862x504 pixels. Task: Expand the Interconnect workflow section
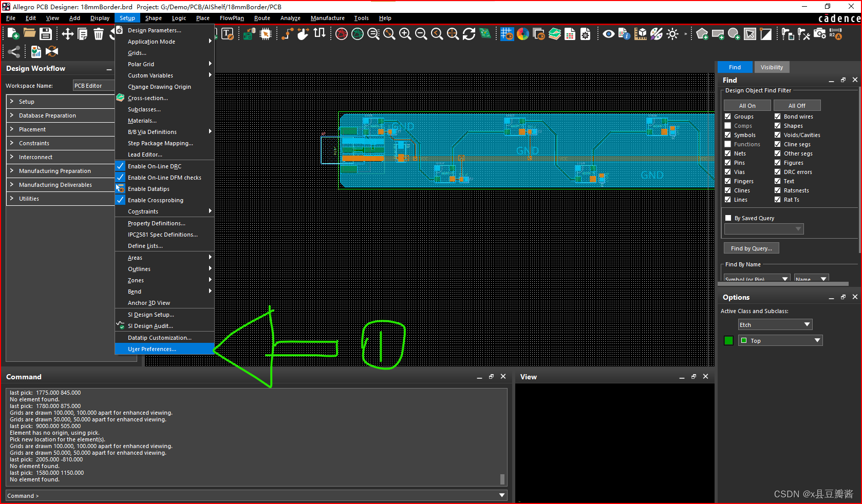point(12,157)
